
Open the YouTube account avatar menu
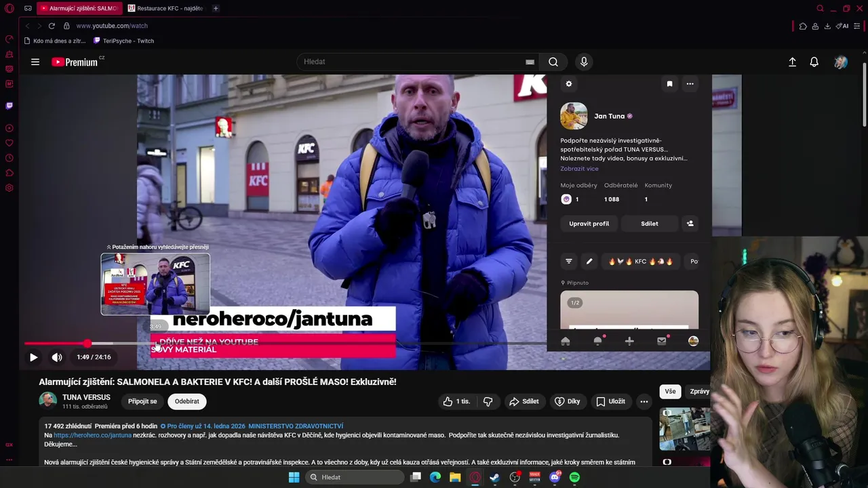point(841,62)
